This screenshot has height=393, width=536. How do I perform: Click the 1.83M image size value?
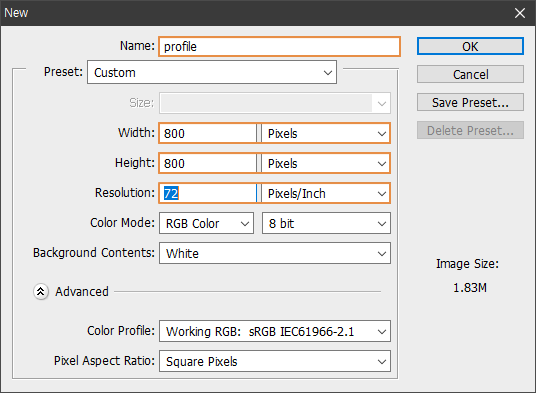tap(470, 288)
